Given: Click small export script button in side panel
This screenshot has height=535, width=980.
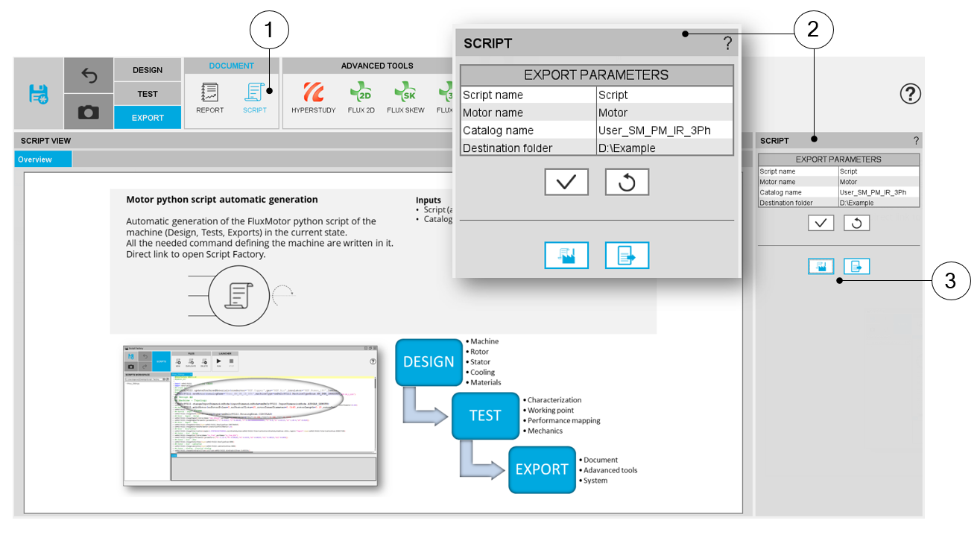Looking at the screenshot, I should pyautogui.click(x=856, y=266).
